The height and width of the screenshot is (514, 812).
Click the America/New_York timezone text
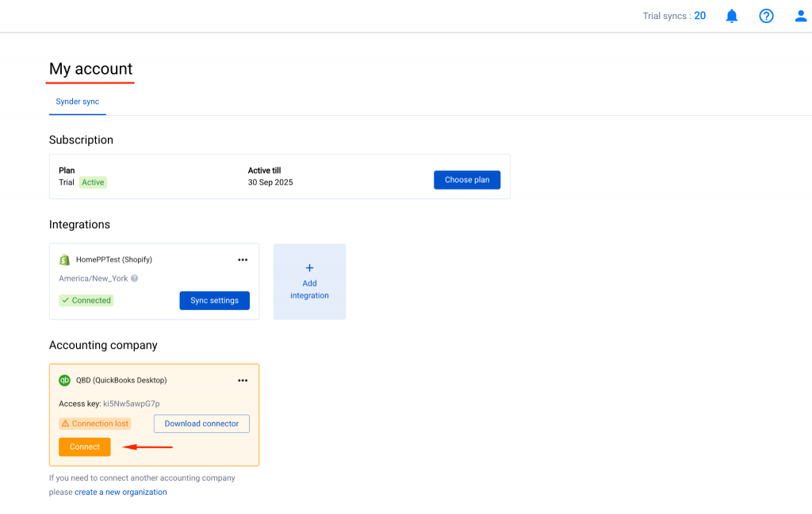pyautogui.click(x=94, y=278)
